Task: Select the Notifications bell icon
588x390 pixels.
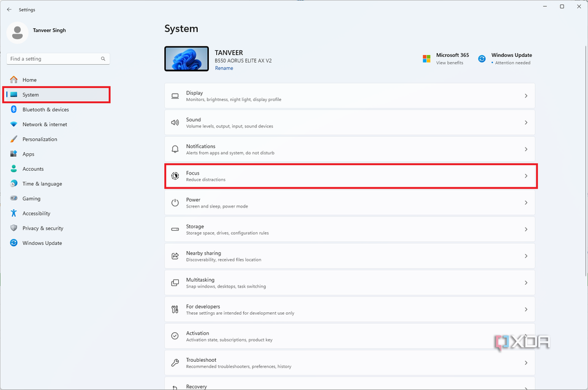Action: [x=175, y=149]
